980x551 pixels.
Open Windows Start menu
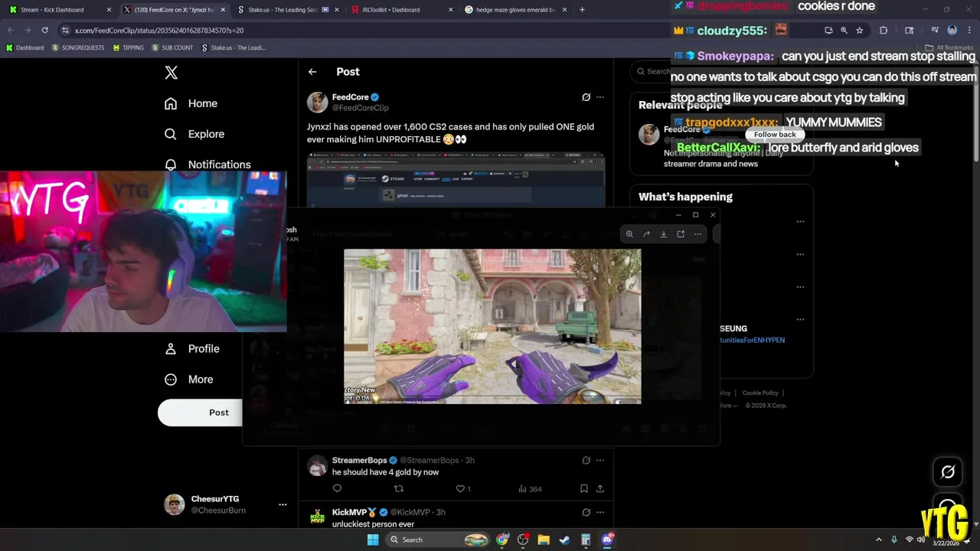tap(373, 540)
